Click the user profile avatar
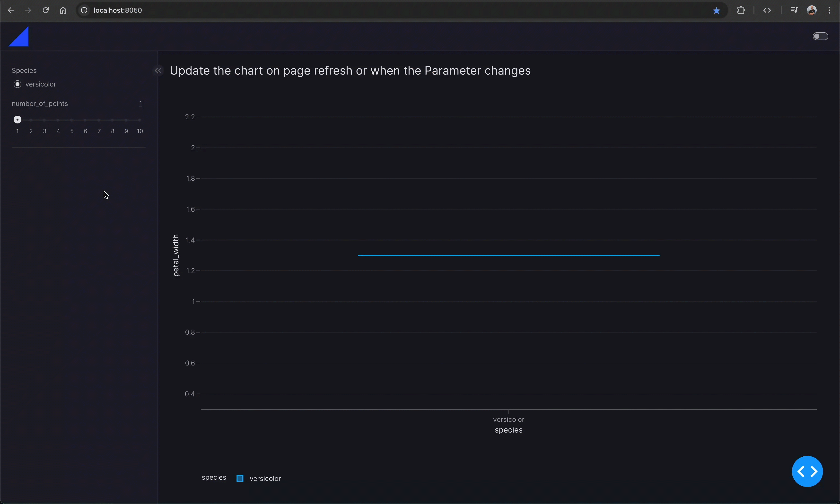The width and height of the screenshot is (840, 504). point(812,10)
